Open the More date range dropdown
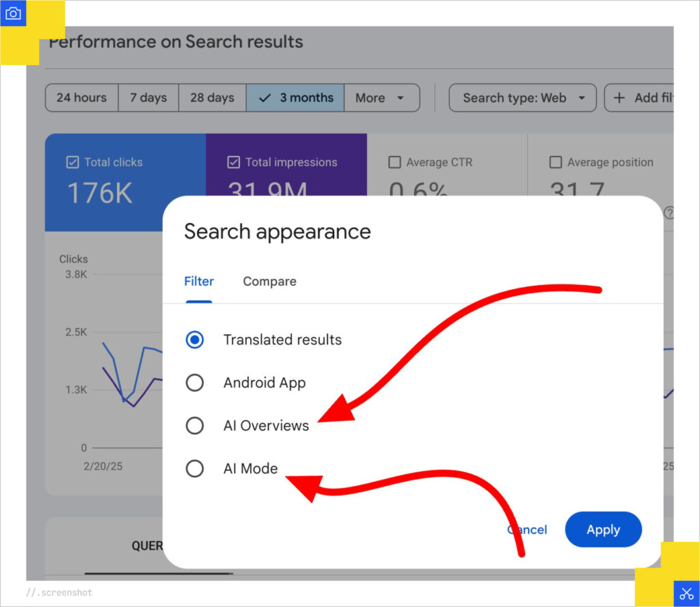 (x=381, y=98)
